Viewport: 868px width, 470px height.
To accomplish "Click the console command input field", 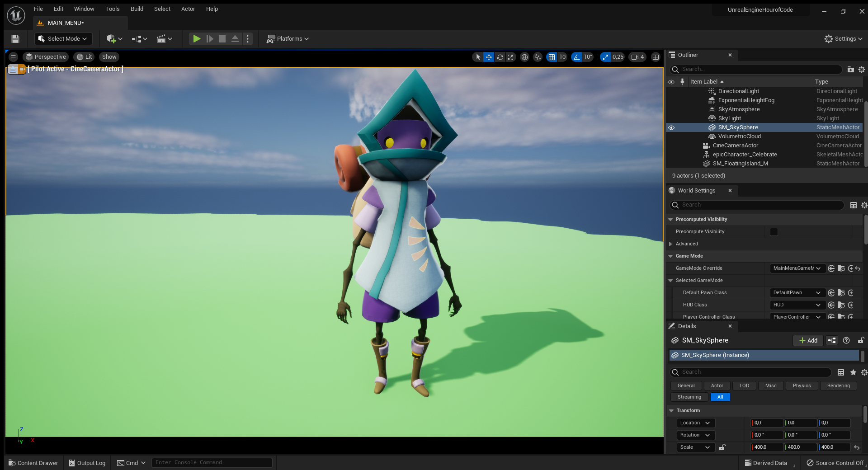I will pyautogui.click(x=212, y=463).
